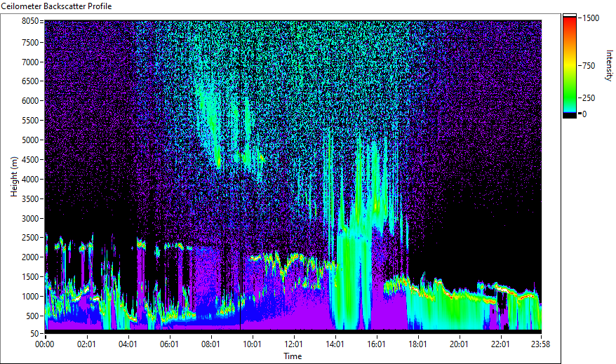Click the 4500 height axis value

[30, 160]
